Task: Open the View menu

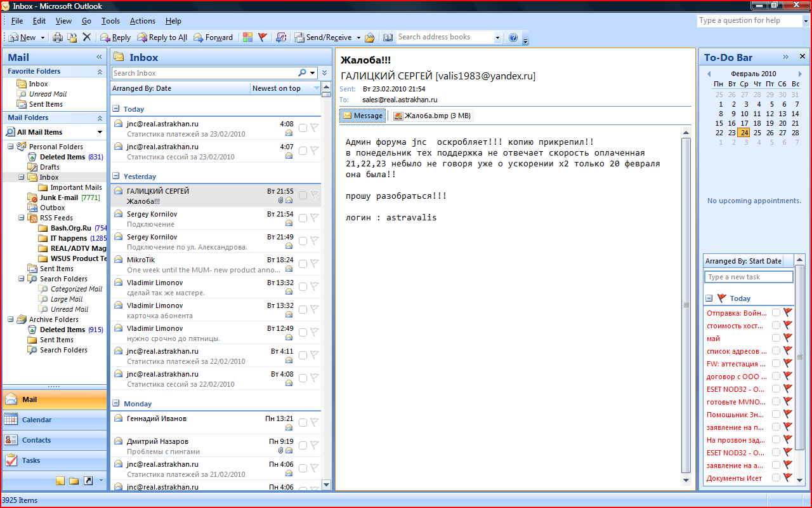Action: click(63, 21)
